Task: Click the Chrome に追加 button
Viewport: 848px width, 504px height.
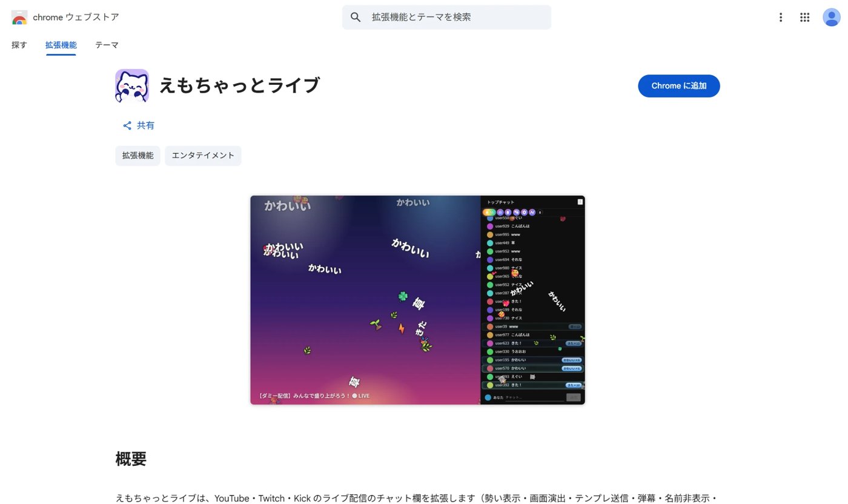Action: click(678, 86)
